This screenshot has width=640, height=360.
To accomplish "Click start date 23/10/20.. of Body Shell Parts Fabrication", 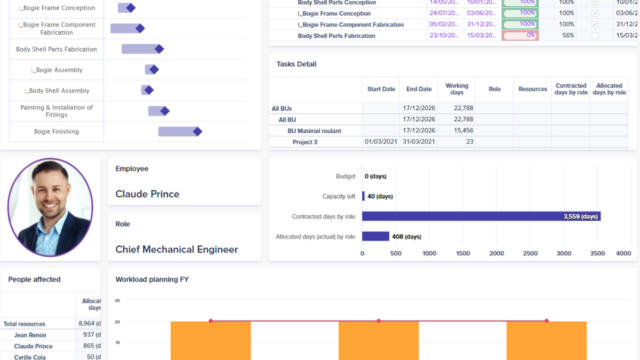I will coord(444,36).
